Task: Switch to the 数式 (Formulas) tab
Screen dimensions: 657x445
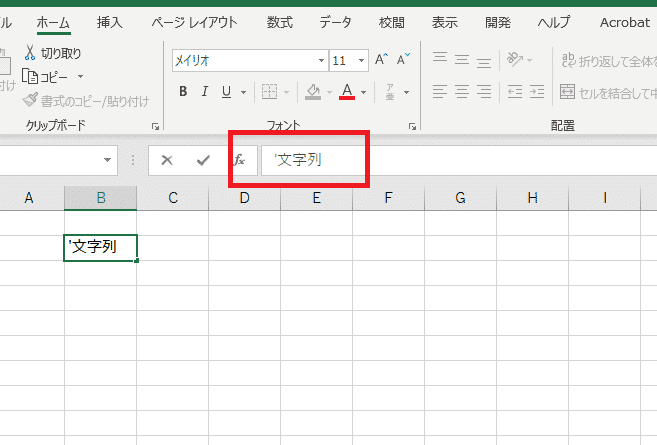Action: 279,21
